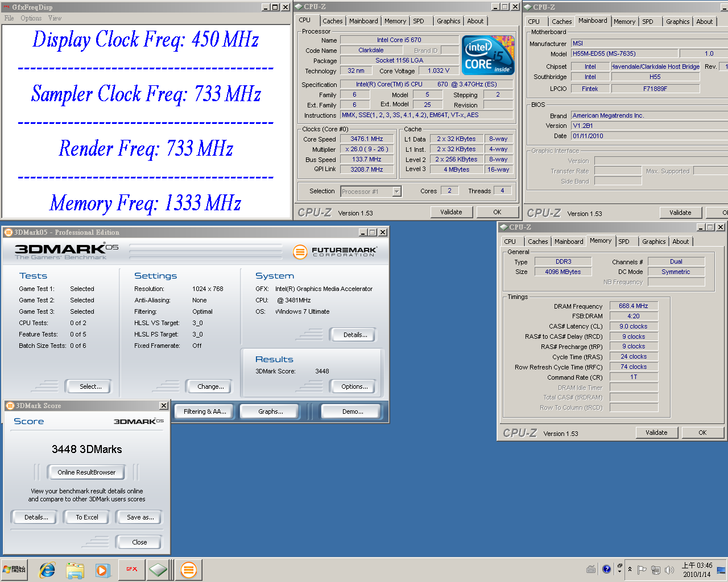Switch to SPD tab in Processor CPU-Z window
The height and width of the screenshot is (582, 728).
[x=419, y=21]
